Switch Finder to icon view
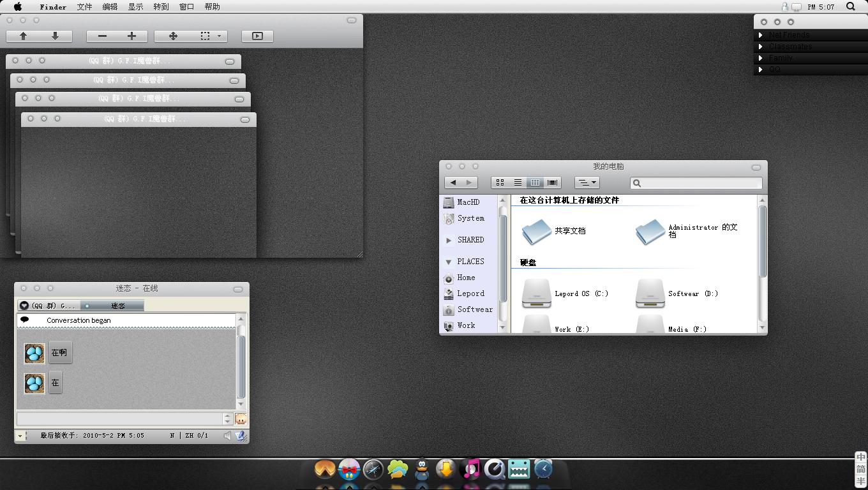The height and width of the screenshot is (490, 868). (500, 182)
